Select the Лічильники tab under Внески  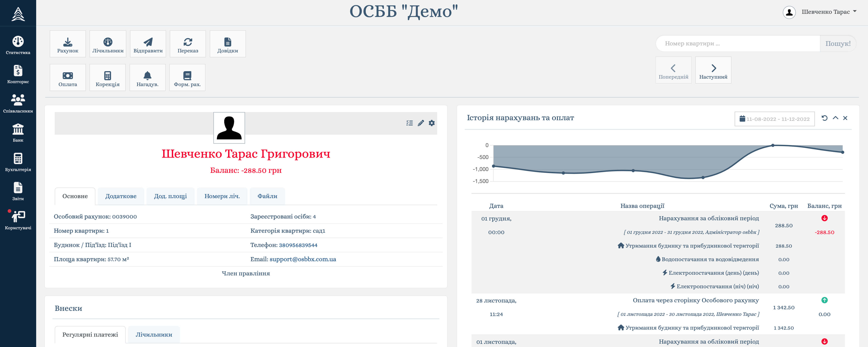pos(154,335)
